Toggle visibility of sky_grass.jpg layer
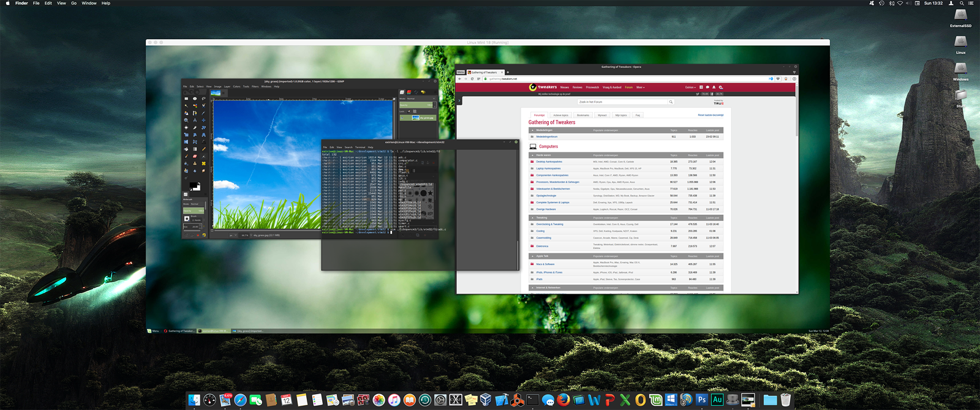 pos(402,117)
